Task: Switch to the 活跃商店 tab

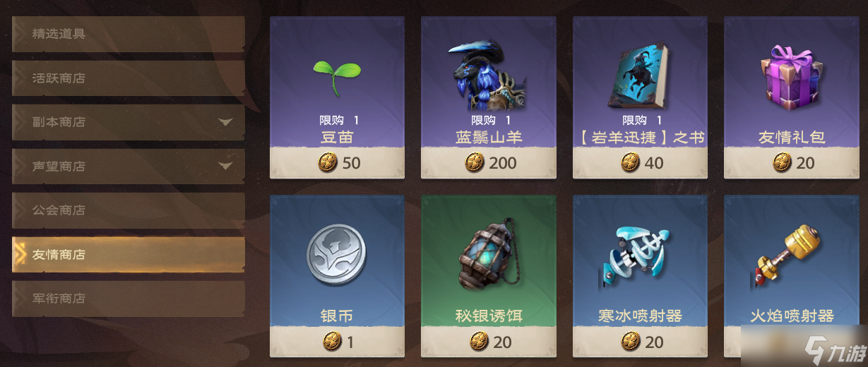Action: (129, 78)
